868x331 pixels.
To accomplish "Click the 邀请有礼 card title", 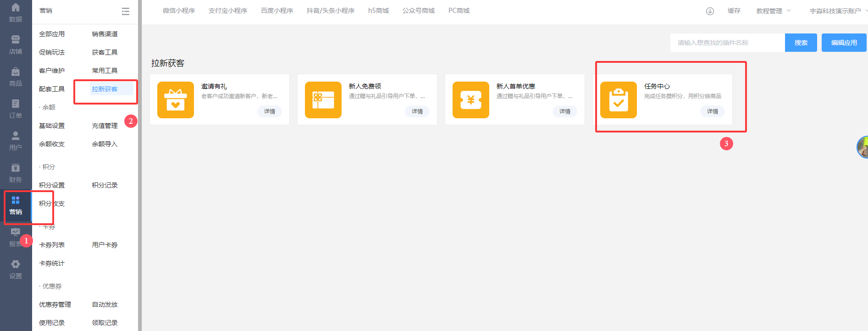I will click(214, 86).
